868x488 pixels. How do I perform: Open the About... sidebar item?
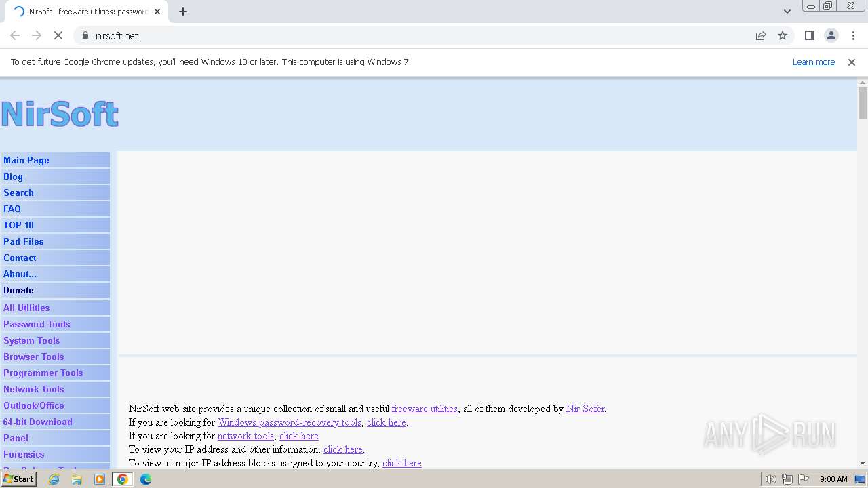tap(55, 274)
